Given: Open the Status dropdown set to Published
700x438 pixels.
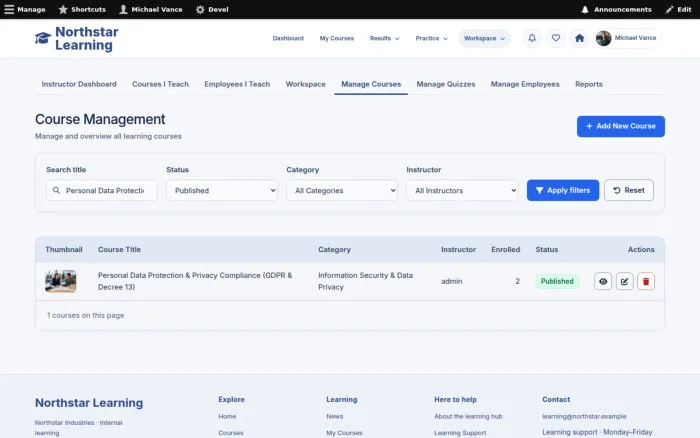Looking at the screenshot, I should coord(222,190).
